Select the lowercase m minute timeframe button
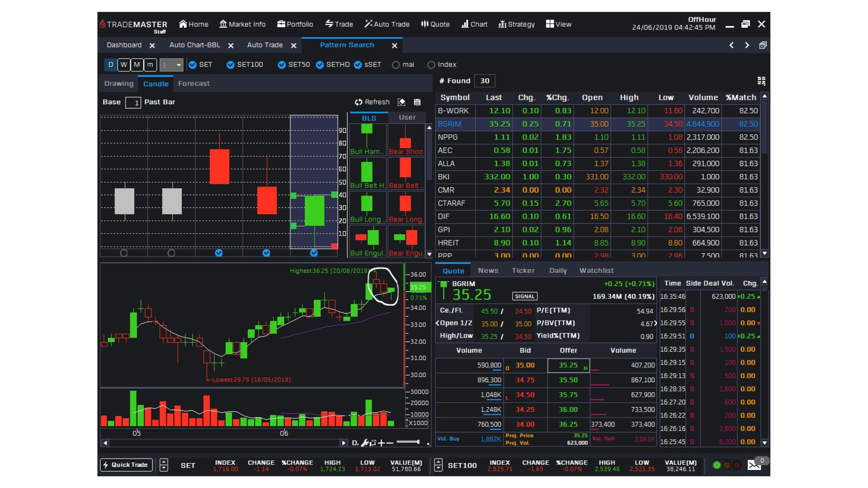This screenshot has height=488, width=868. (150, 65)
